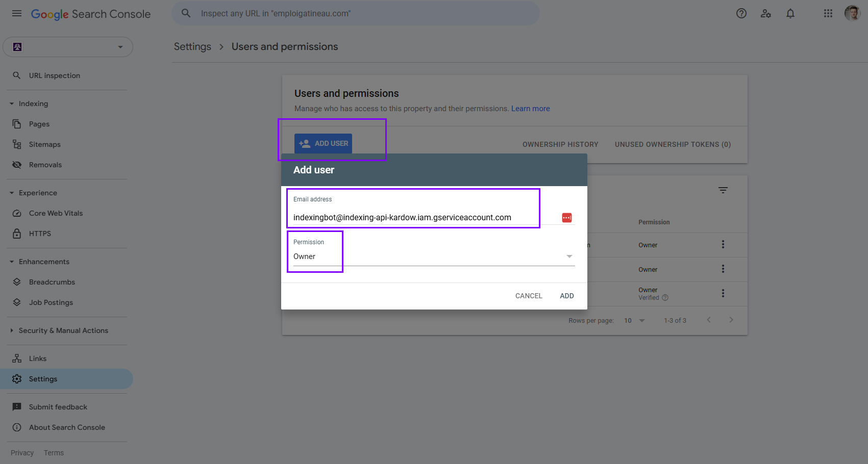Image resolution: width=868 pixels, height=464 pixels.
Task: Open the Permission dropdown in Add user dialog
Action: (x=568, y=256)
